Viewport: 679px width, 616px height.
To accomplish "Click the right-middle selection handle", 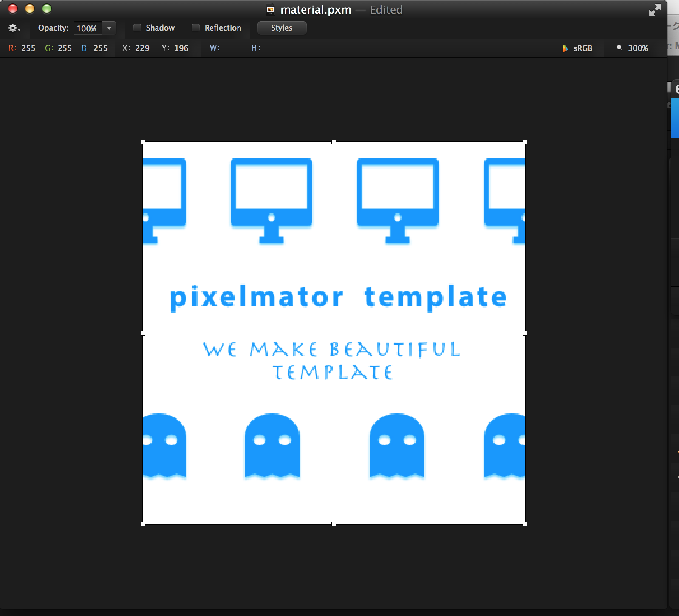I will point(525,333).
